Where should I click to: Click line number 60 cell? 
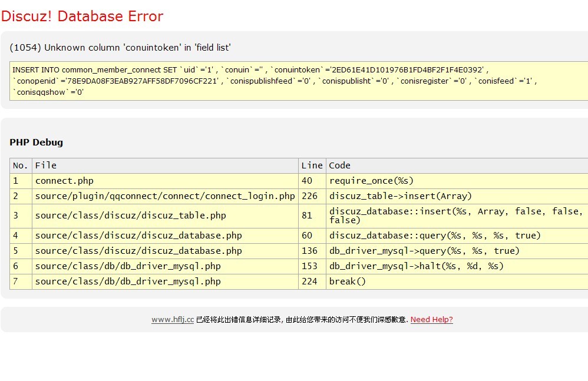tap(312, 236)
